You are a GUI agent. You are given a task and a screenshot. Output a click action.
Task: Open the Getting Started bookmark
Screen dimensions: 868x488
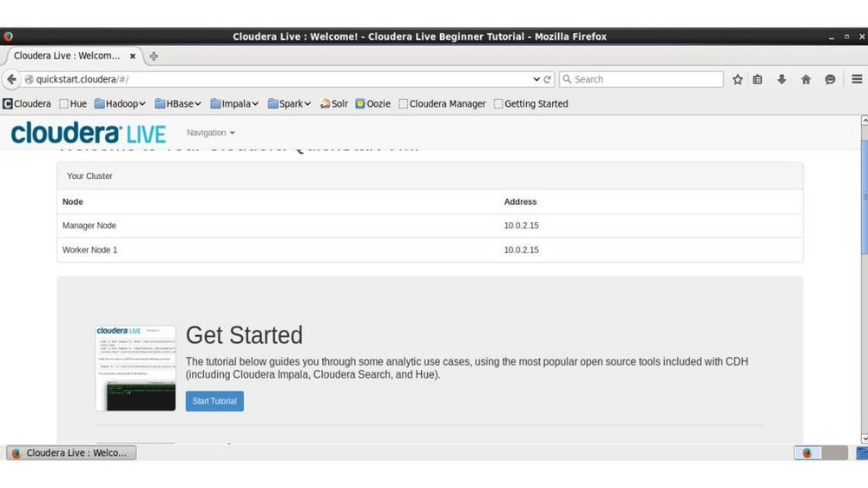pos(531,103)
